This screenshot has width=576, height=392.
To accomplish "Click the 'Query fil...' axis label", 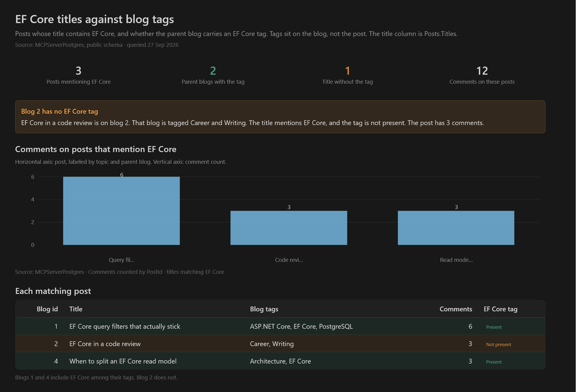I will pyautogui.click(x=121, y=260).
